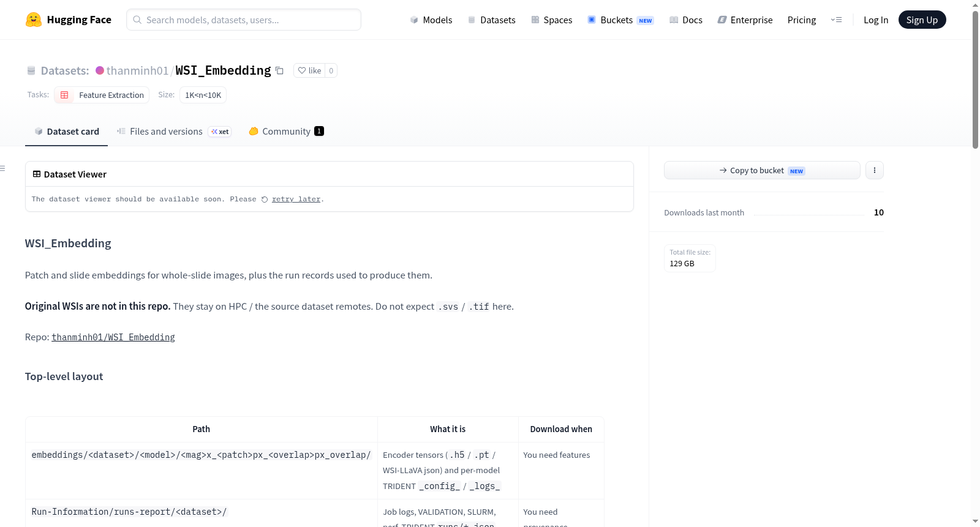
Task: Click the Feature Extraction task tag
Action: coord(102,95)
